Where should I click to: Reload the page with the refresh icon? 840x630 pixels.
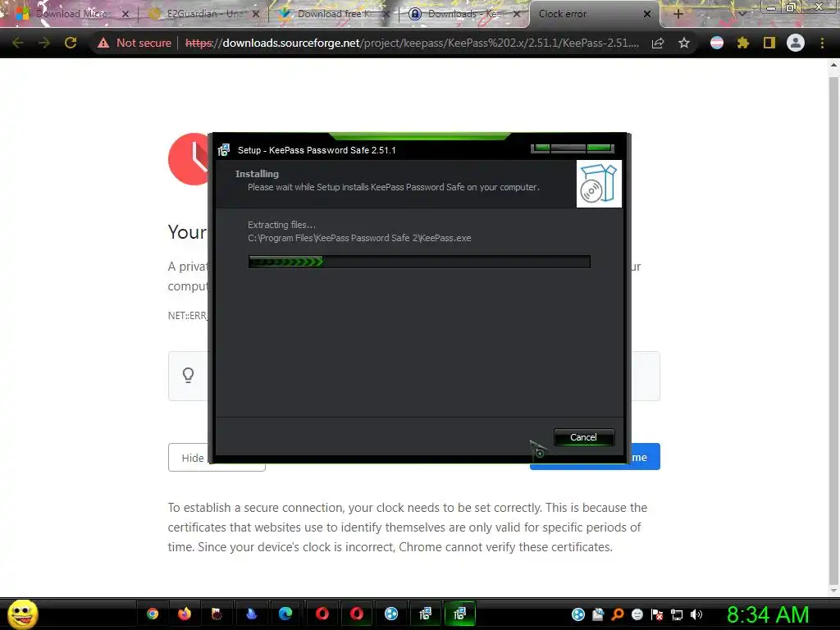71,43
